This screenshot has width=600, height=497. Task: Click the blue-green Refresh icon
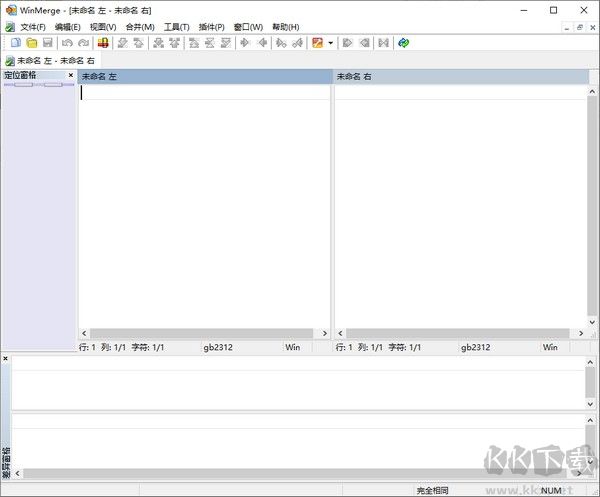click(x=403, y=43)
